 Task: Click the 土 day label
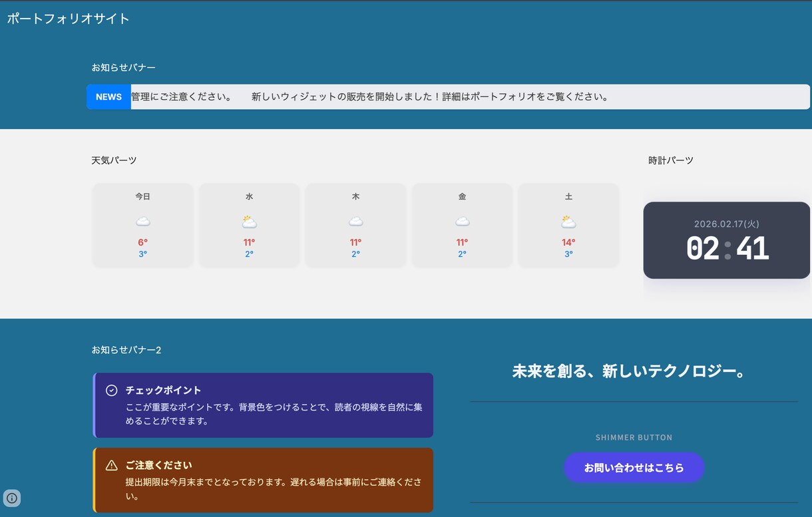[568, 196]
